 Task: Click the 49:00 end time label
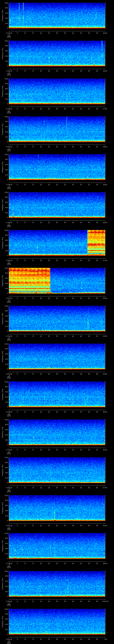click(105, 184)
